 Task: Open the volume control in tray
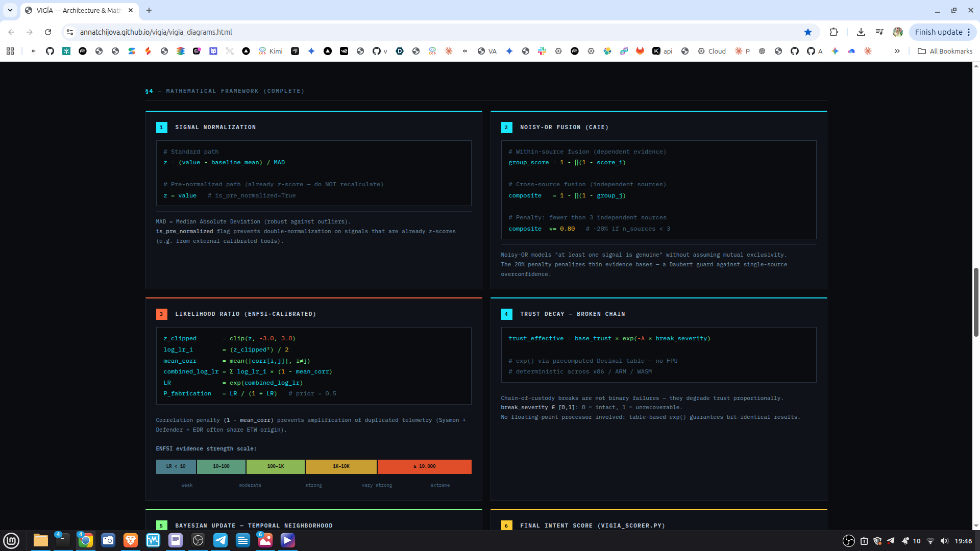(944, 541)
